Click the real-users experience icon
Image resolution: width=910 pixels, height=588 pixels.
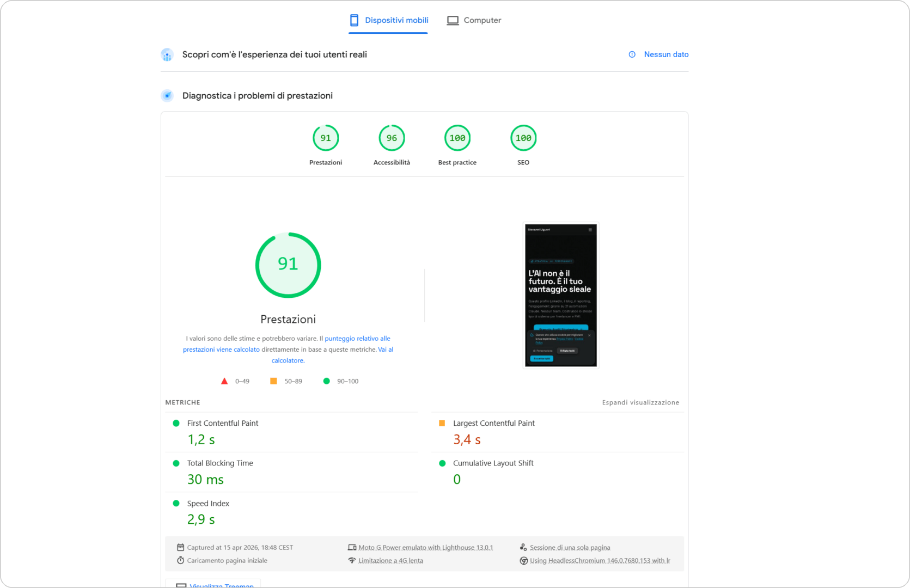click(x=167, y=54)
